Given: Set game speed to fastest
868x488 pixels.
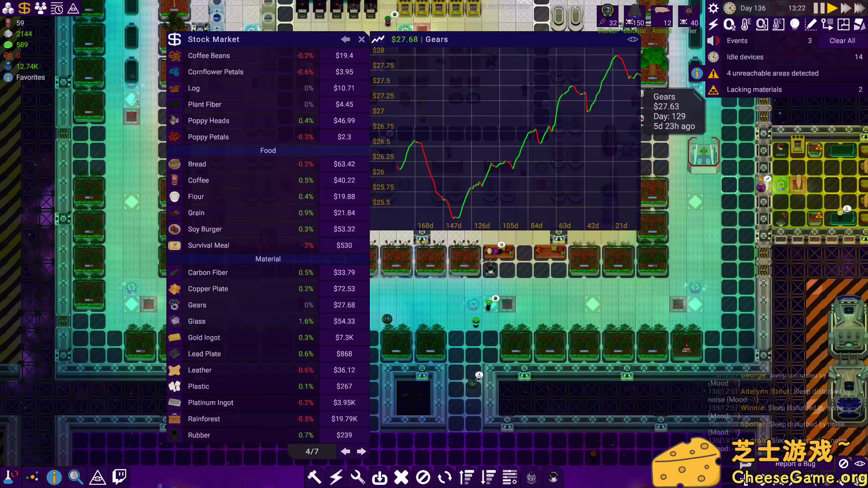Looking at the screenshot, I should tap(859, 8).
